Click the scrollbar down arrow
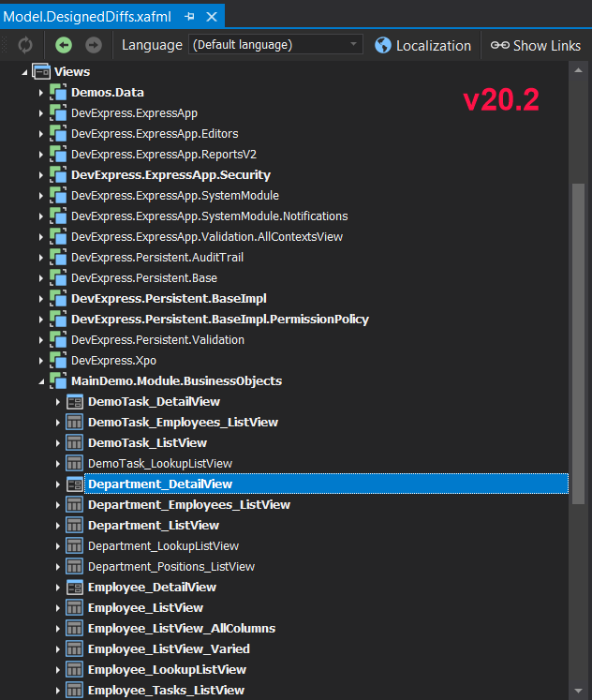 coord(578,691)
